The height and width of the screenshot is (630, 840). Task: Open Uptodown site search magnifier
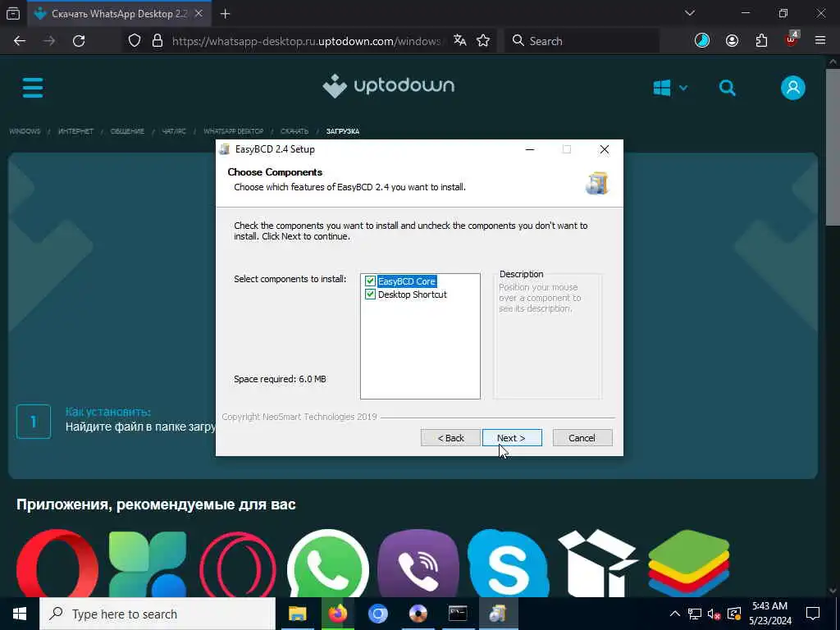point(727,88)
